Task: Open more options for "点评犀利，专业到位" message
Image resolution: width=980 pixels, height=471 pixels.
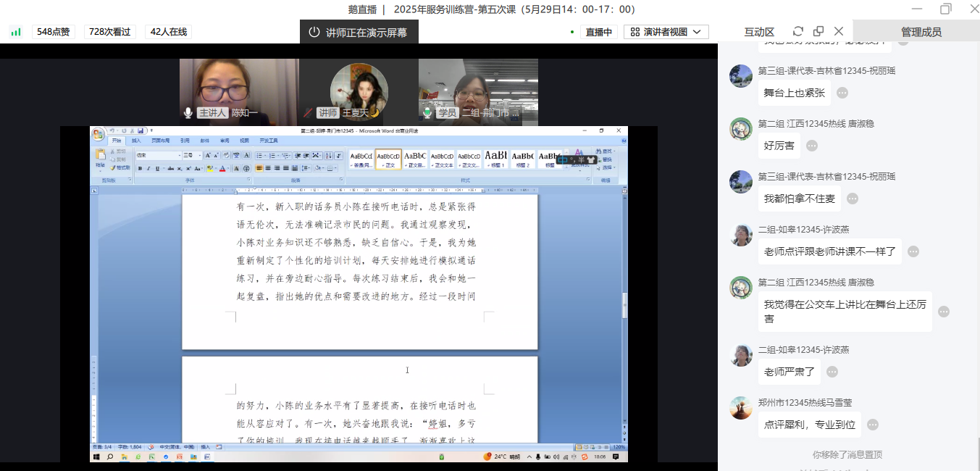Action: (x=873, y=425)
